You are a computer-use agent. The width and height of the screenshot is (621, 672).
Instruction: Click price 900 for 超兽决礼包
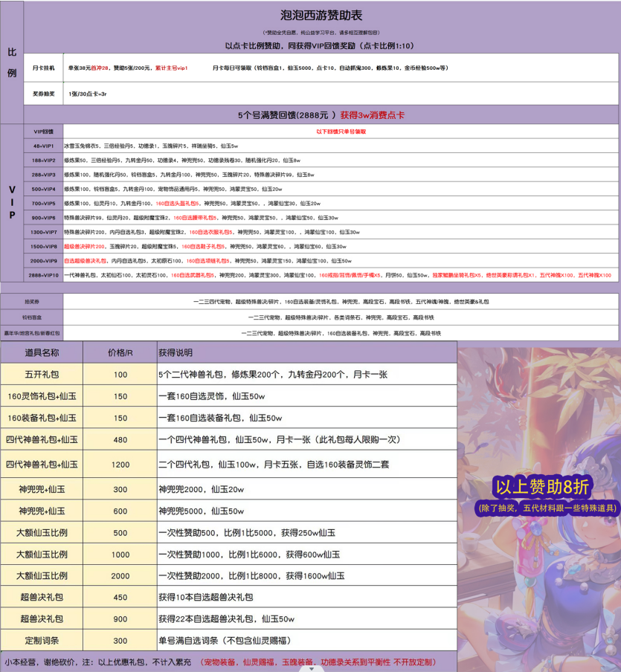(x=120, y=619)
